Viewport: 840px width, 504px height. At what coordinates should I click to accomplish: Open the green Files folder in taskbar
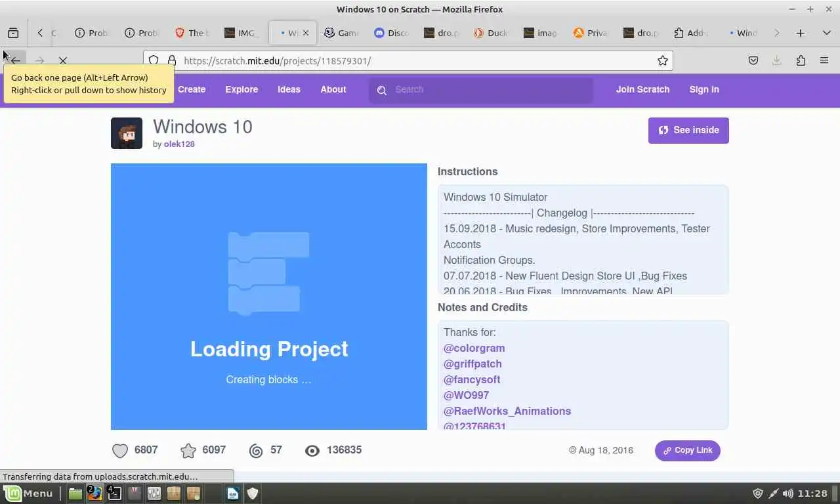pyautogui.click(x=75, y=493)
